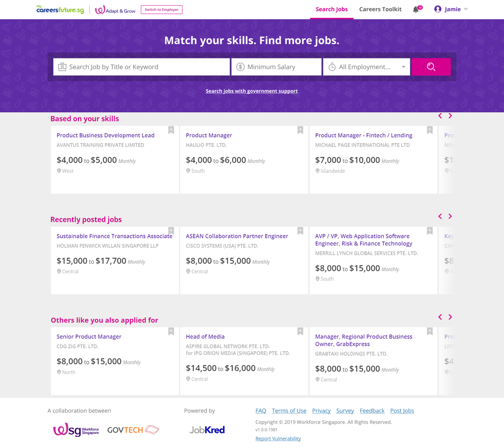Open Terms of Use link

pyautogui.click(x=289, y=411)
